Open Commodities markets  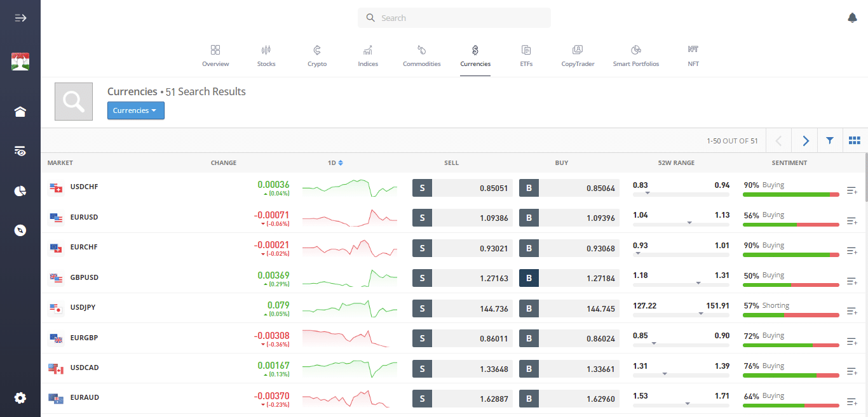tap(421, 55)
